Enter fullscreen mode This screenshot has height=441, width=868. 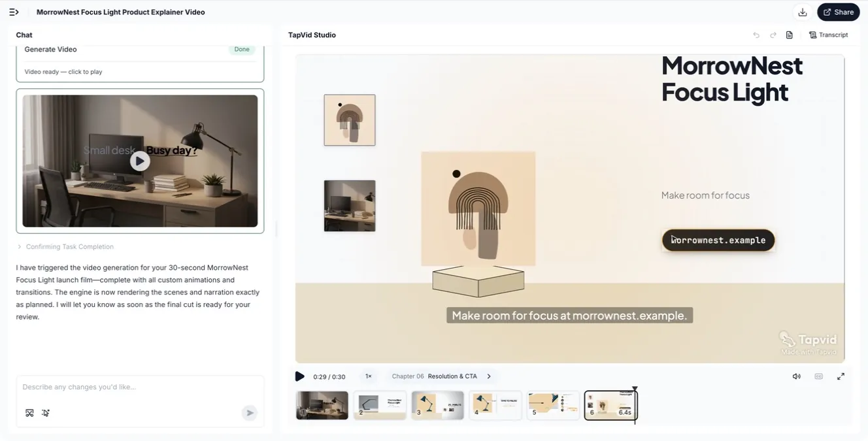(x=841, y=376)
